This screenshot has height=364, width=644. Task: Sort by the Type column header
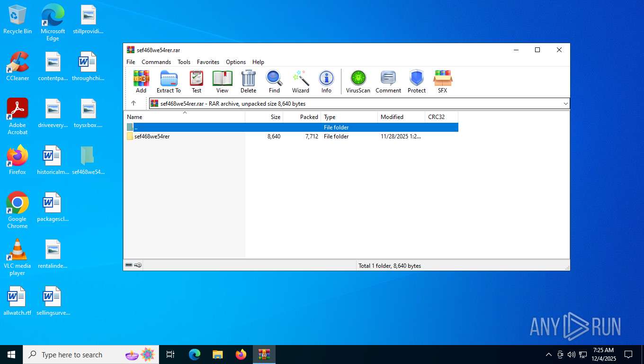click(349, 117)
